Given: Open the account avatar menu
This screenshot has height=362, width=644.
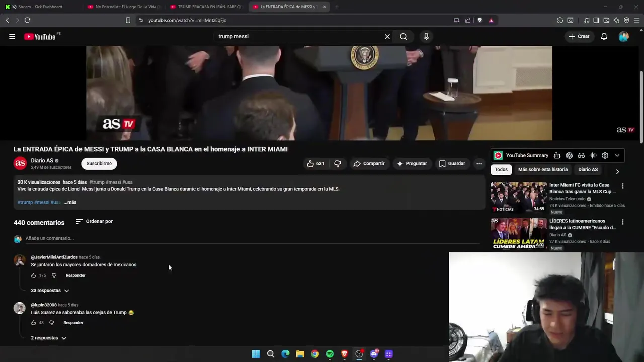Looking at the screenshot, I should 624,36.
